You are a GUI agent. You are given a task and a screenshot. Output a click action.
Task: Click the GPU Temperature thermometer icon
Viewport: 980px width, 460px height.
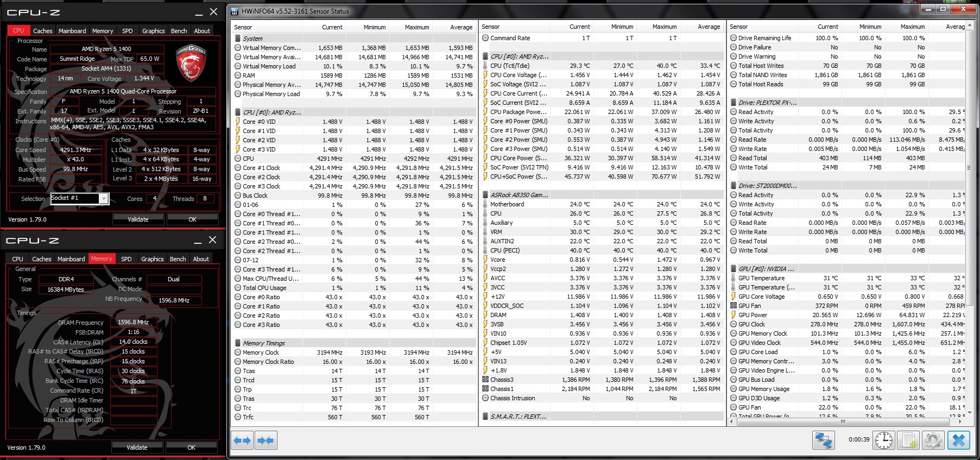(734, 278)
